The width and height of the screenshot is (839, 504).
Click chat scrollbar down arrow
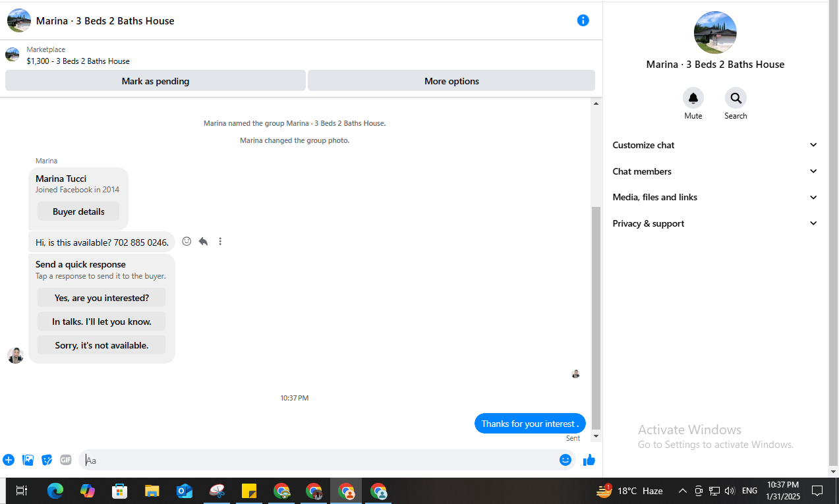[x=596, y=436]
